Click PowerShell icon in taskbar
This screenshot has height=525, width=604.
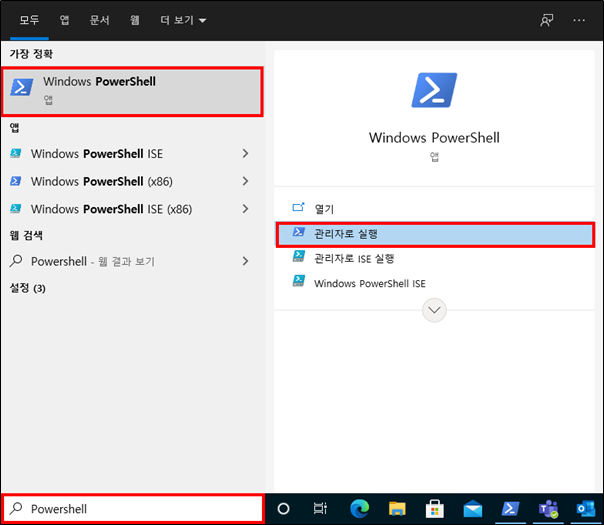pyautogui.click(x=510, y=509)
